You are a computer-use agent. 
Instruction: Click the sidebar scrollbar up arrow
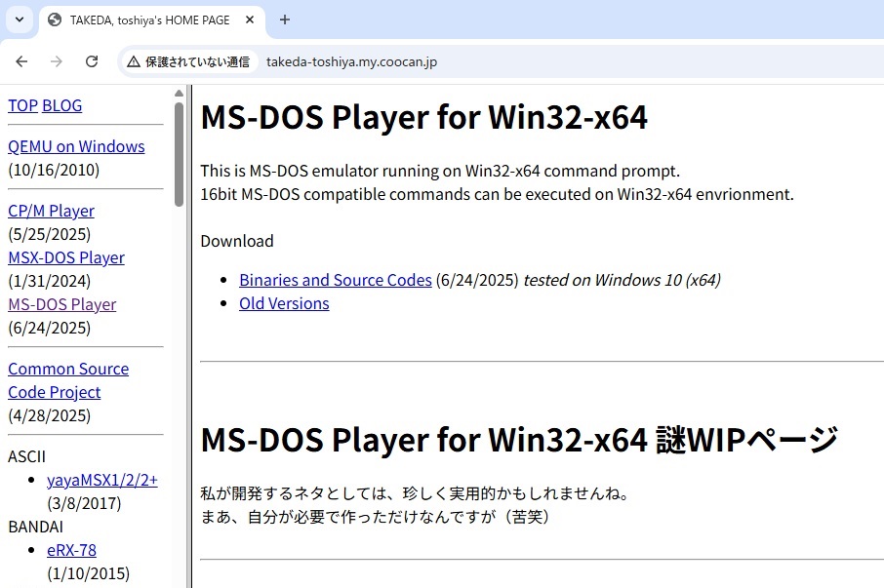[x=179, y=93]
